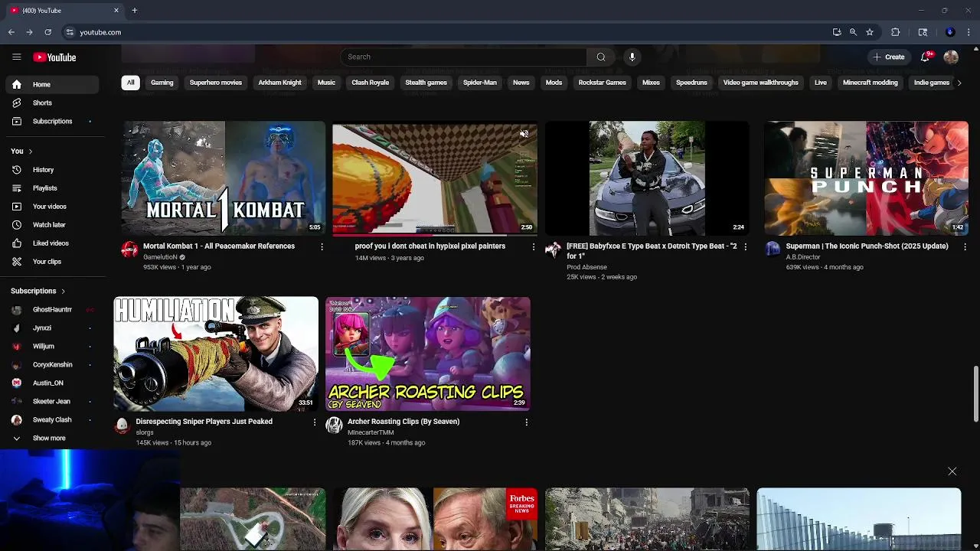
Task: Select the Spider-Man chip
Action: click(x=480, y=83)
